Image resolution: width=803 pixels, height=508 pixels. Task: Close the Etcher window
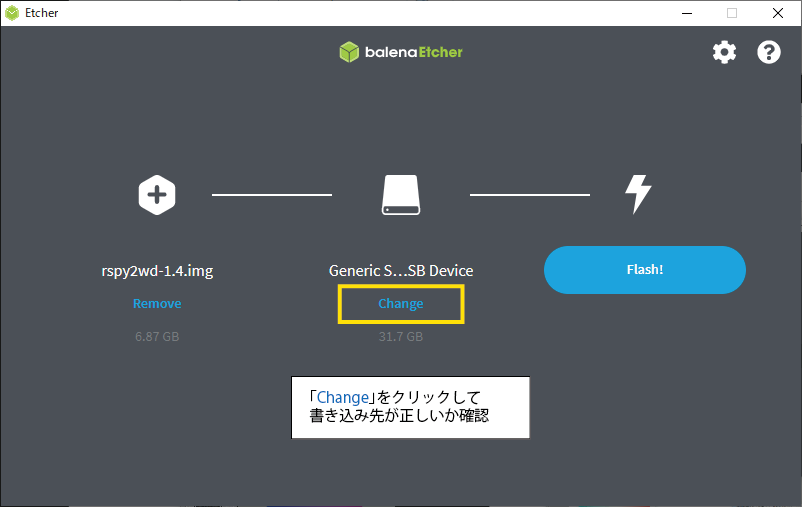point(777,13)
